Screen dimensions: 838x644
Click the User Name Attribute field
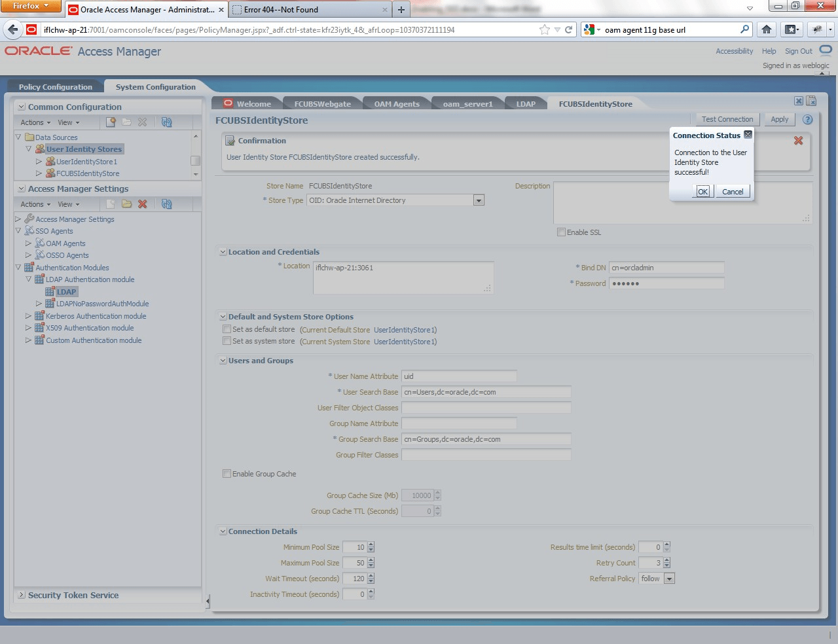coord(459,376)
